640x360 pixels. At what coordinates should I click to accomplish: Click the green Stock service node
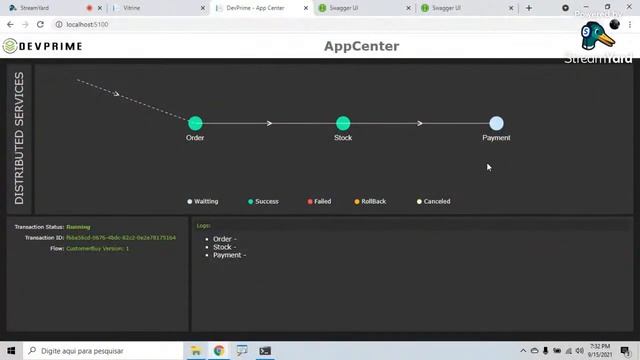[343, 123]
